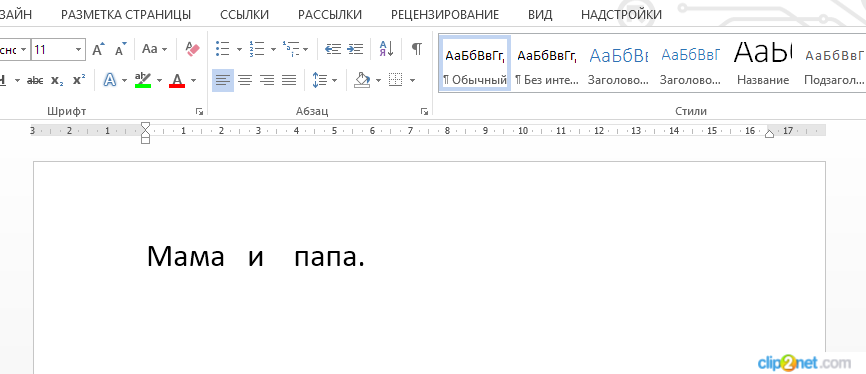Open the НАДСТРОЙКИ tab
Screen dimensions: 866x374
621,14
